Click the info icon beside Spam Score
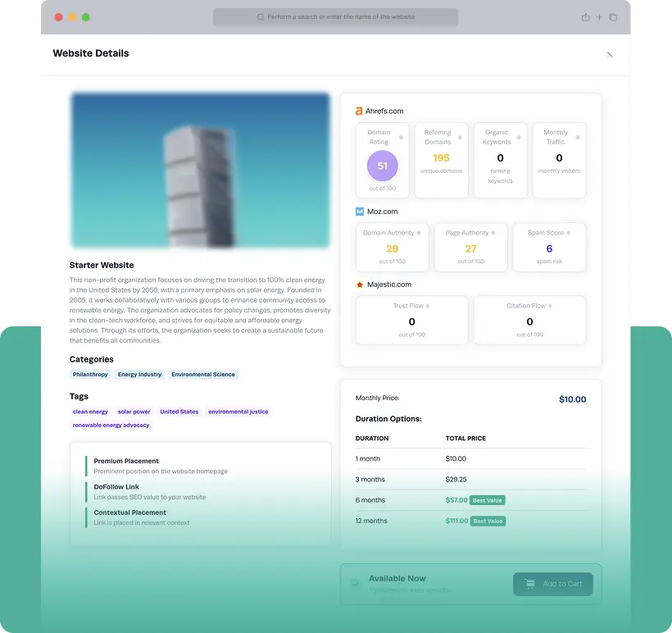672x633 pixels. (x=568, y=233)
